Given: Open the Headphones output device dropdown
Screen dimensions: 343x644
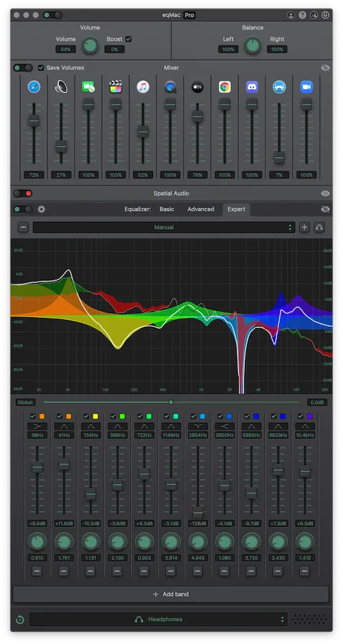Looking at the screenshot, I should (158, 619).
